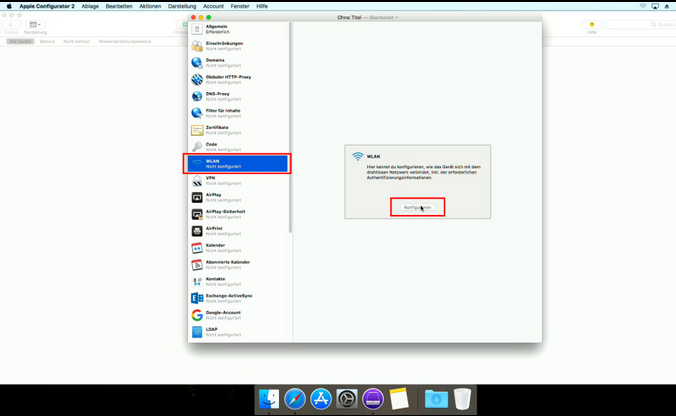The width and height of the screenshot is (676, 416).
Task: Open the Account menu
Action: pyautogui.click(x=213, y=6)
